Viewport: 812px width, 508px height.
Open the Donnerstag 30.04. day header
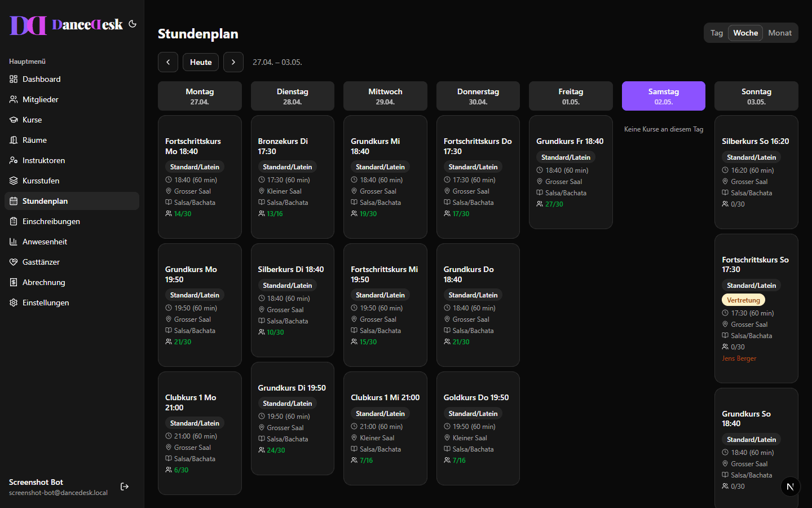478,96
